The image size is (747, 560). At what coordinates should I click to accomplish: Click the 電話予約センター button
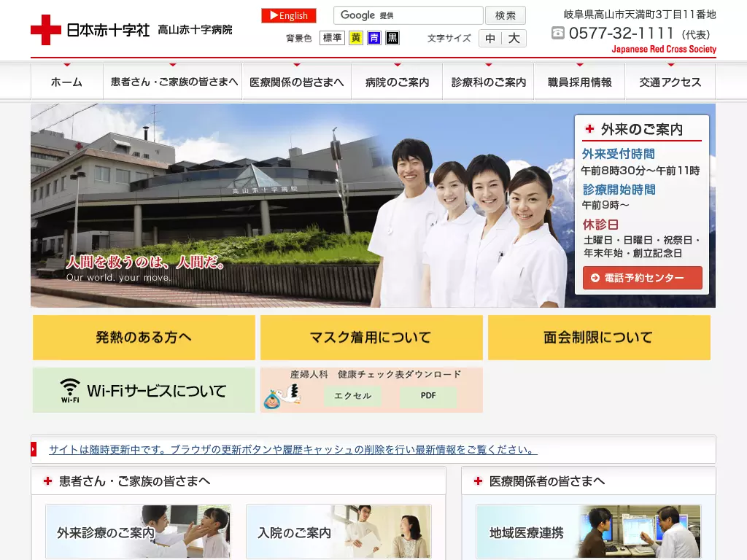pos(642,278)
